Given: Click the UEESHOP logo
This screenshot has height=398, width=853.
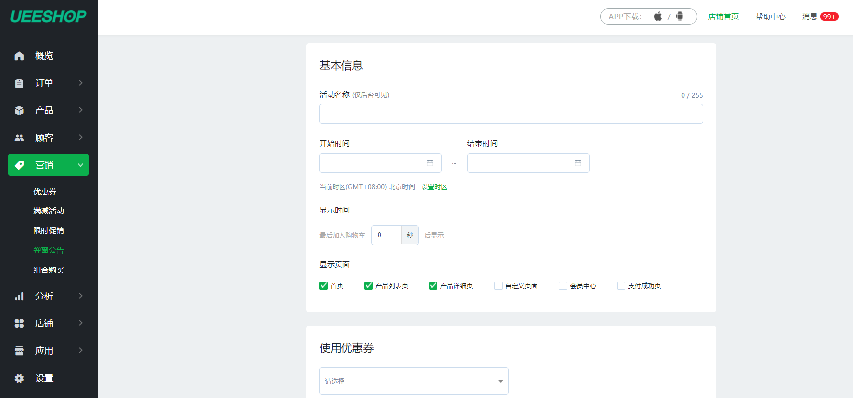Looking at the screenshot, I should pyautogui.click(x=48, y=16).
